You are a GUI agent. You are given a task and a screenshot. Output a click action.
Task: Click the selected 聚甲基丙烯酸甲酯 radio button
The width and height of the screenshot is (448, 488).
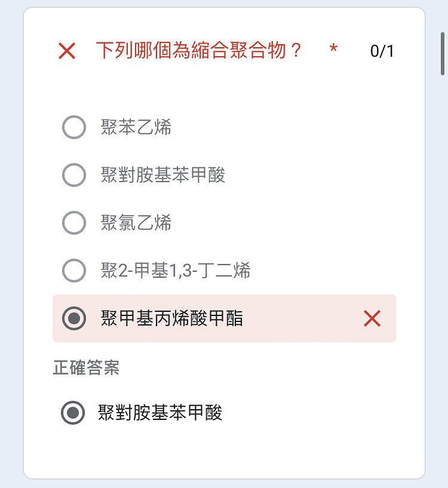[74, 318]
